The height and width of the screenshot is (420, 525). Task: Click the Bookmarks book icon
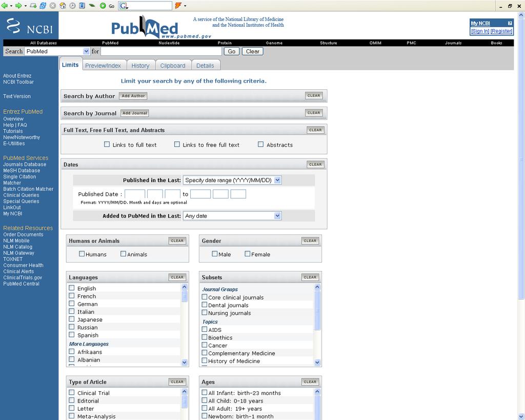click(x=82, y=6)
